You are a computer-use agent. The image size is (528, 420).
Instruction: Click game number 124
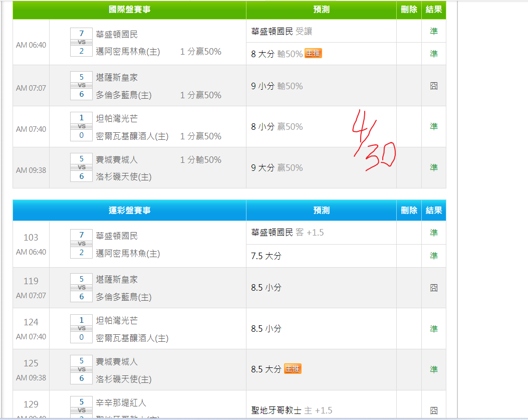[31, 322]
